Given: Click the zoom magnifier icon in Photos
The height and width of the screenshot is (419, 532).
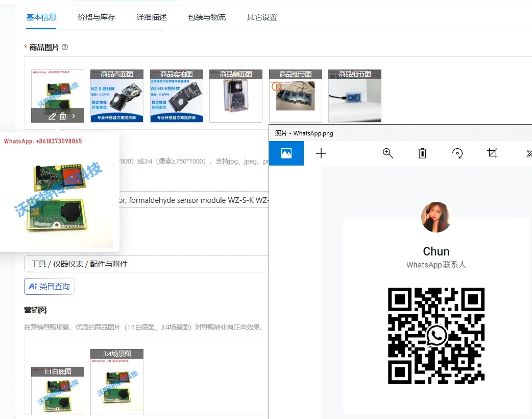Looking at the screenshot, I should (388, 153).
